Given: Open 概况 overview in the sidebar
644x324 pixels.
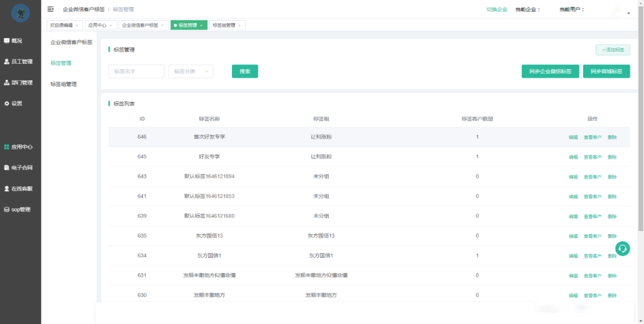Looking at the screenshot, I should pyautogui.click(x=17, y=40).
